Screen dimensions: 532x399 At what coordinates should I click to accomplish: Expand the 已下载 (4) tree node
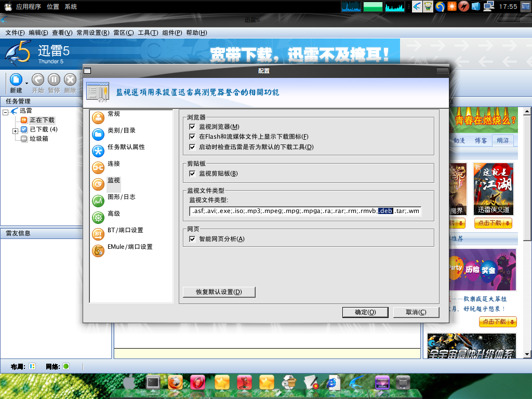tap(15, 131)
